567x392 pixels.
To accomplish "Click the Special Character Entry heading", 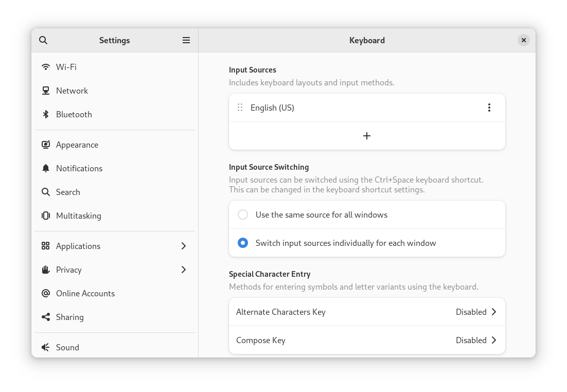I will click(x=270, y=274).
